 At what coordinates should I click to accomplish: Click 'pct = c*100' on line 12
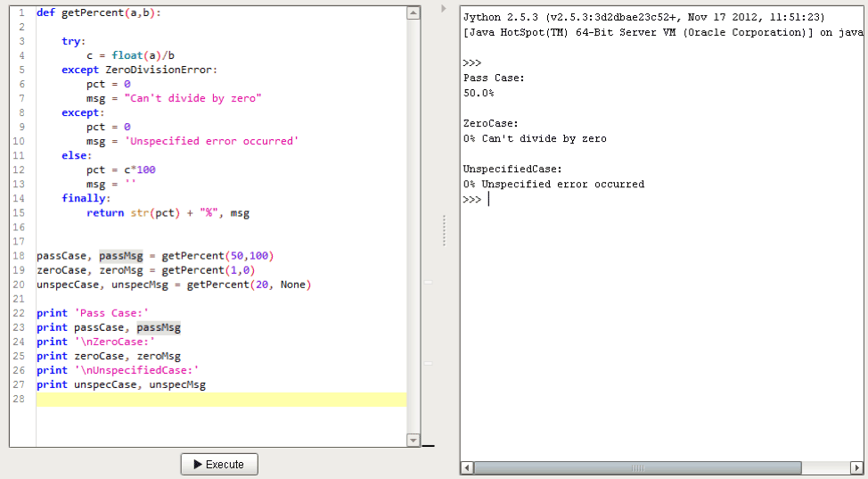tap(121, 170)
